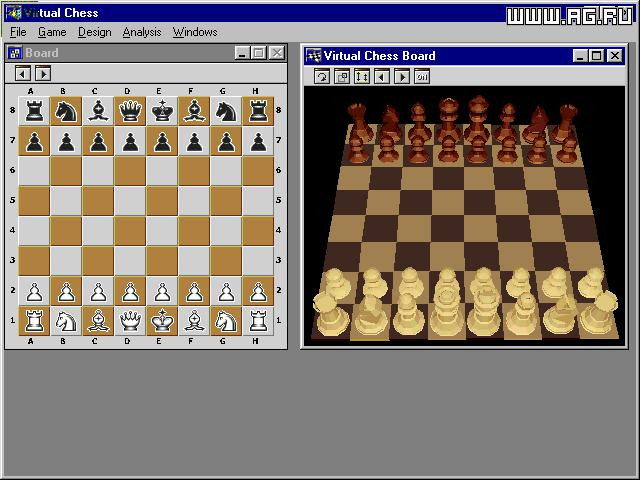Select the white king on E1
The image size is (640, 480).
pyautogui.click(x=162, y=321)
